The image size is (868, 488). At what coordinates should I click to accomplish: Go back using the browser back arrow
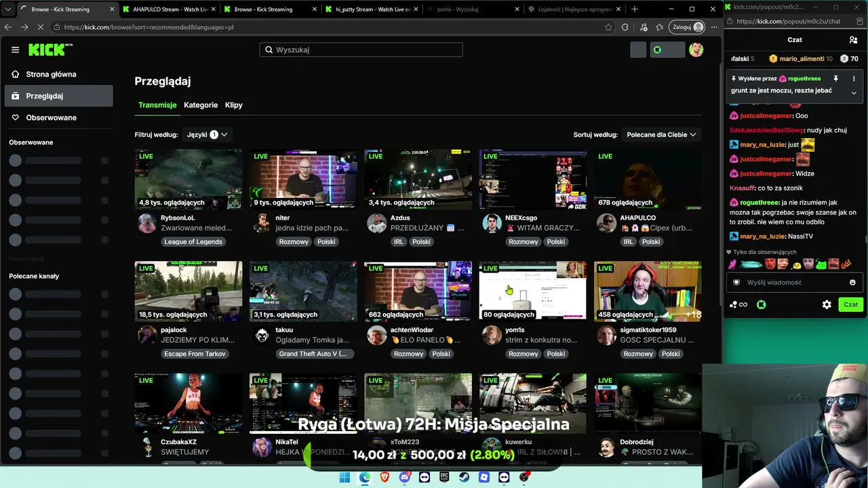pos(8,27)
